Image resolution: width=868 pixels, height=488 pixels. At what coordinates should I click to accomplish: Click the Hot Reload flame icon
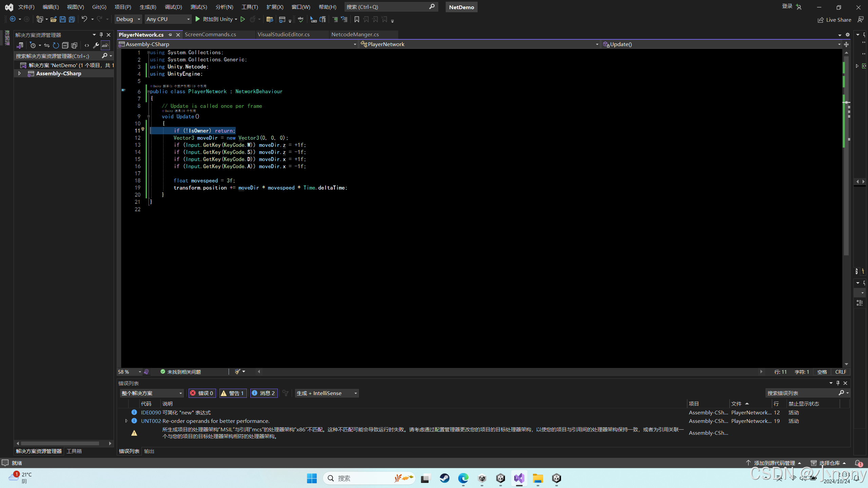pyautogui.click(x=253, y=19)
